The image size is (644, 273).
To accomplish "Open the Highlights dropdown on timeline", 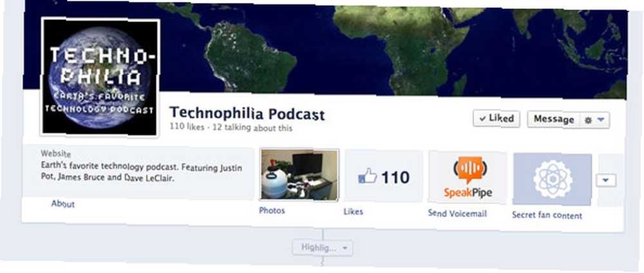I will point(323,247).
